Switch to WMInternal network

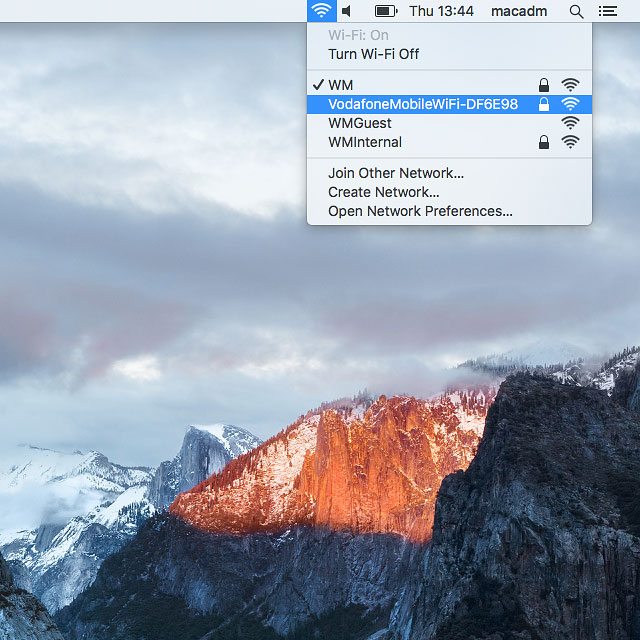click(x=365, y=142)
